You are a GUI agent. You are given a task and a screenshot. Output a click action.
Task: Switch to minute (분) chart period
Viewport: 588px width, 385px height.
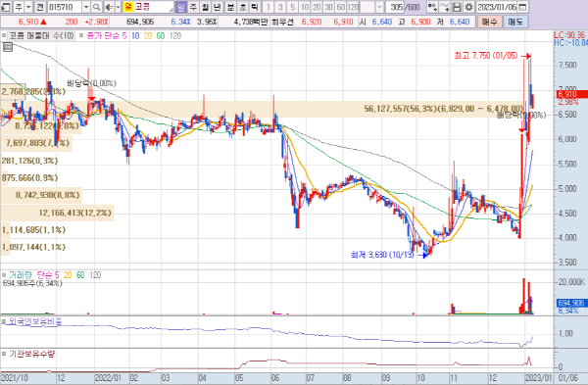tap(230, 7)
